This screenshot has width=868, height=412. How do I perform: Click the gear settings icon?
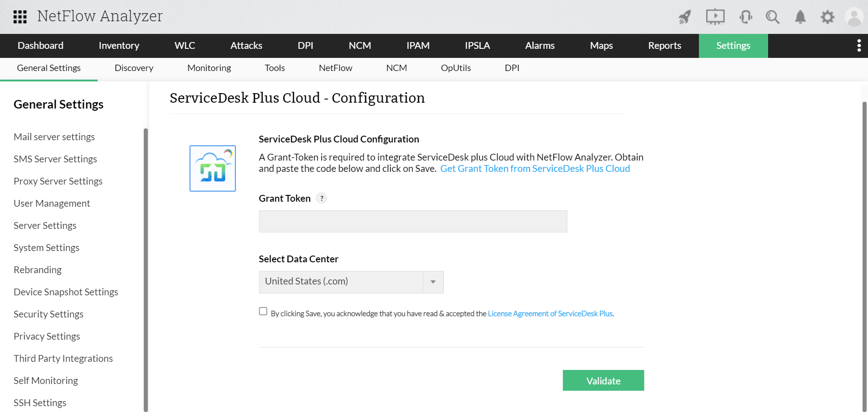(827, 17)
